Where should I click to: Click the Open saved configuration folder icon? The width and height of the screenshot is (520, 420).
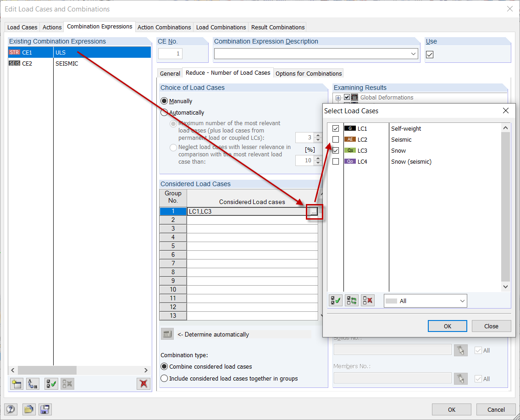(x=29, y=409)
